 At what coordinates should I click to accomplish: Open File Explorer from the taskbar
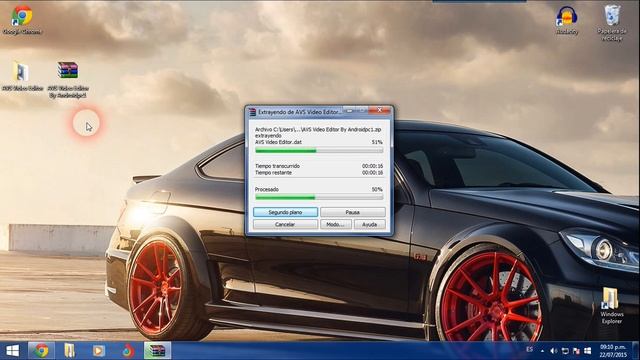coord(69,351)
